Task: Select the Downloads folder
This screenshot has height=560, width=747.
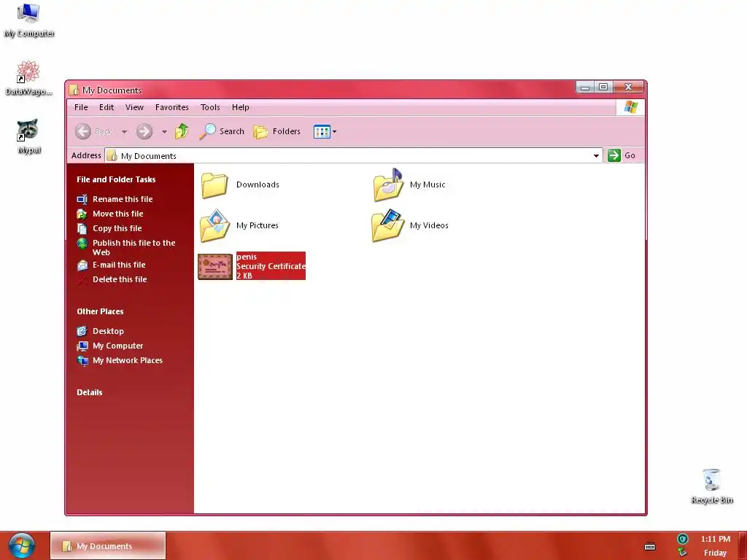Action: click(240, 184)
